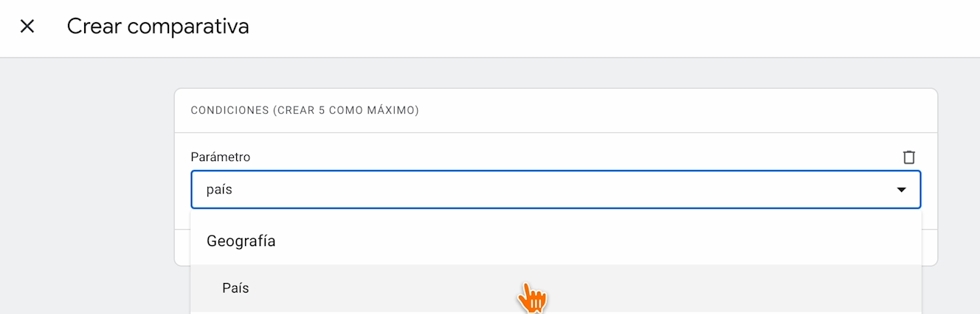This screenshot has width=980, height=314.
Task: Click the Parámetro field label
Action: [221, 157]
